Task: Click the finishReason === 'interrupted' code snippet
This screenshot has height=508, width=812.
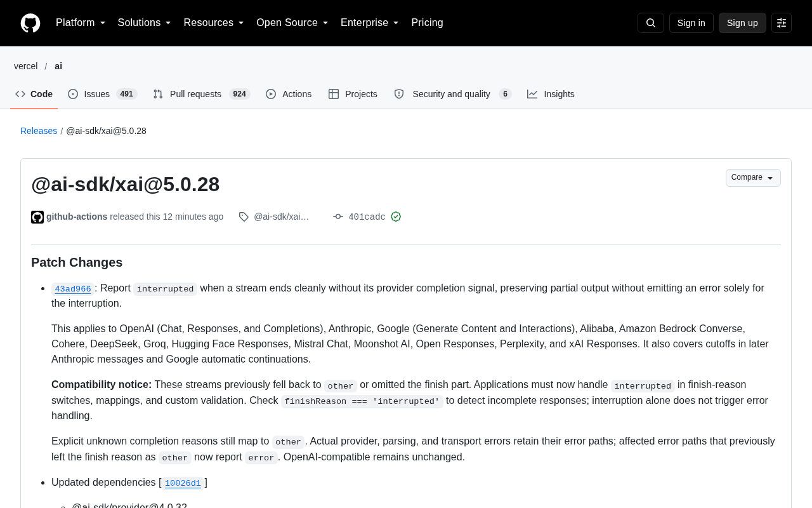Action: (x=362, y=401)
